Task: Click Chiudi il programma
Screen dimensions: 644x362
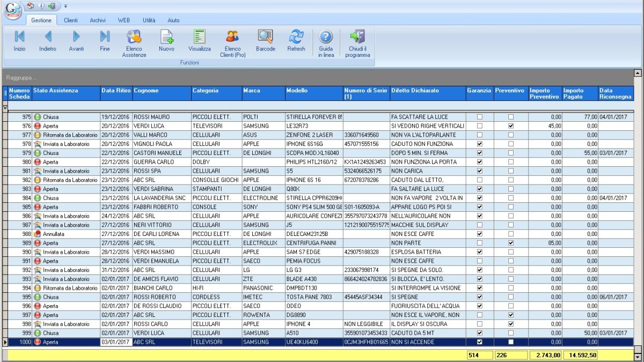Action: pos(357,43)
